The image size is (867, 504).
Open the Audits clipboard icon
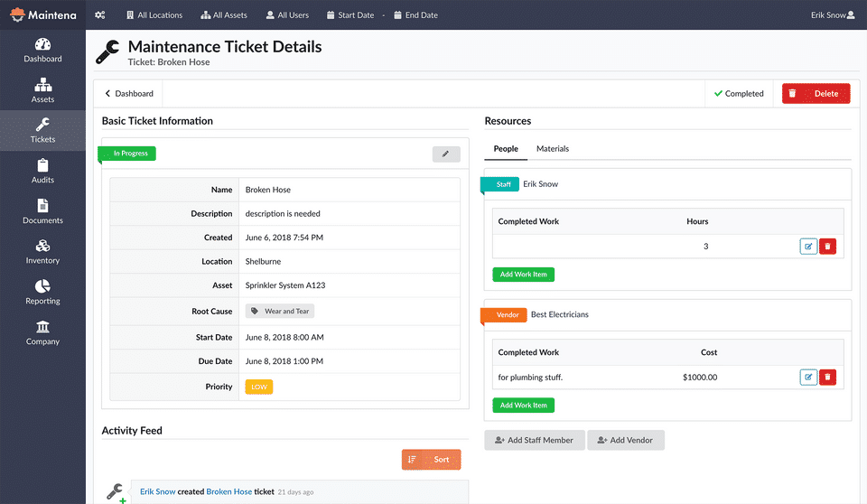coord(42,165)
